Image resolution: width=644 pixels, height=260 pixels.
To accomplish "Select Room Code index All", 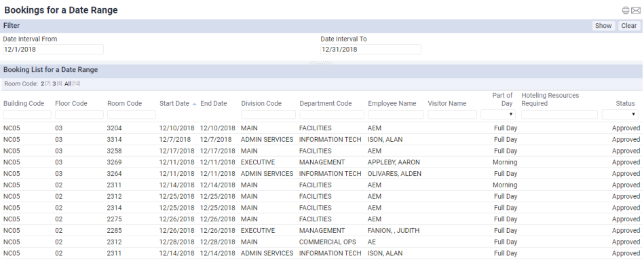I will [x=68, y=83].
